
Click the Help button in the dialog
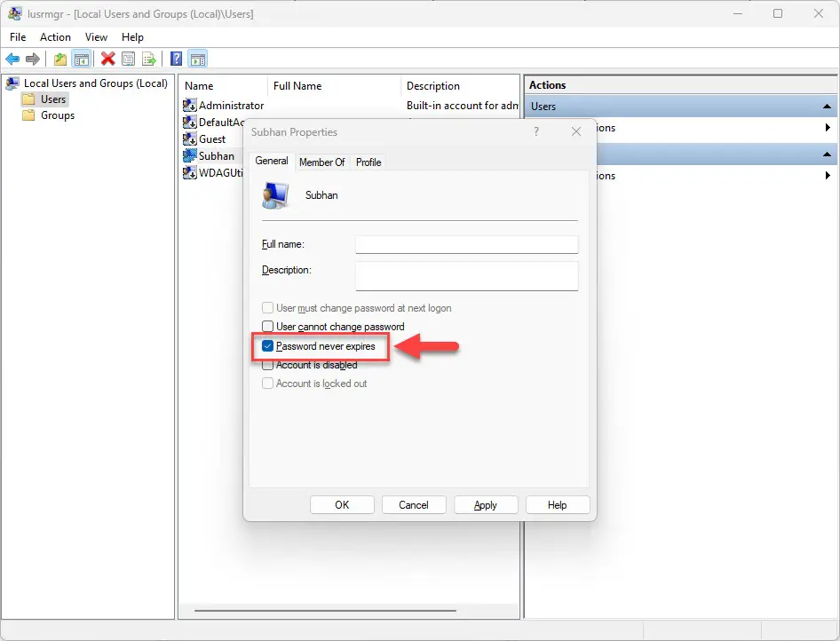(x=557, y=505)
